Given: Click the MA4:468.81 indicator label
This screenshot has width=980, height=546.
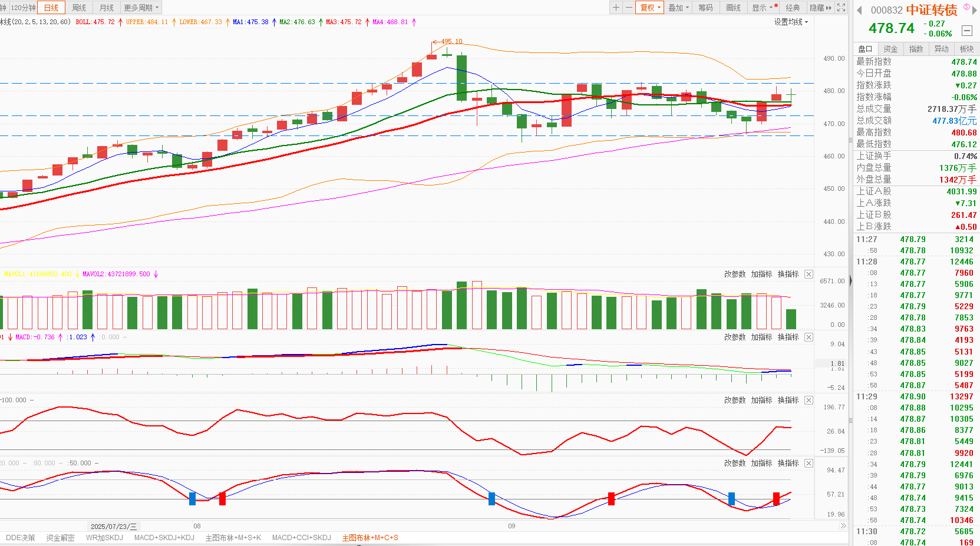Looking at the screenshot, I should point(390,22).
